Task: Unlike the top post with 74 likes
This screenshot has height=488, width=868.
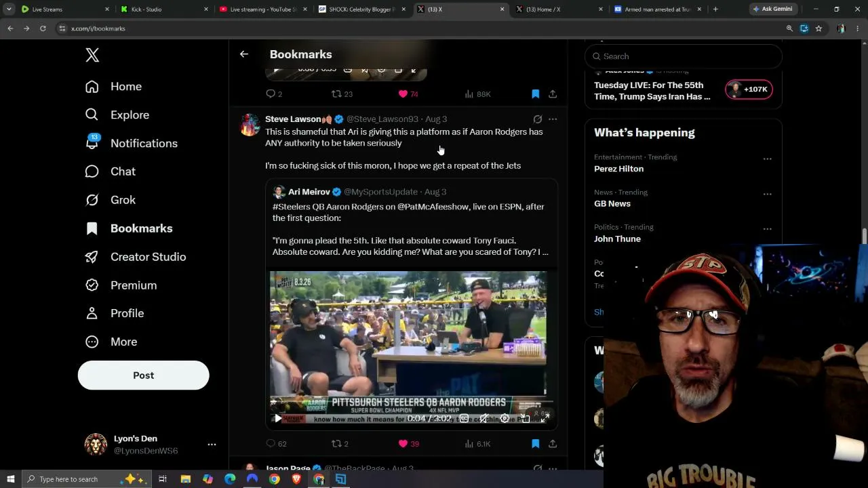Action: point(408,94)
